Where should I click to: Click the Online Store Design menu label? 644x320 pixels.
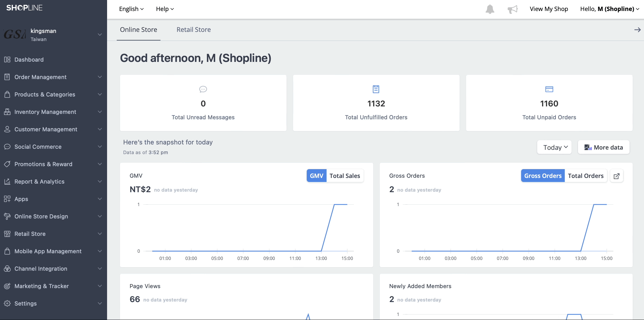click(x=41, y=216)
